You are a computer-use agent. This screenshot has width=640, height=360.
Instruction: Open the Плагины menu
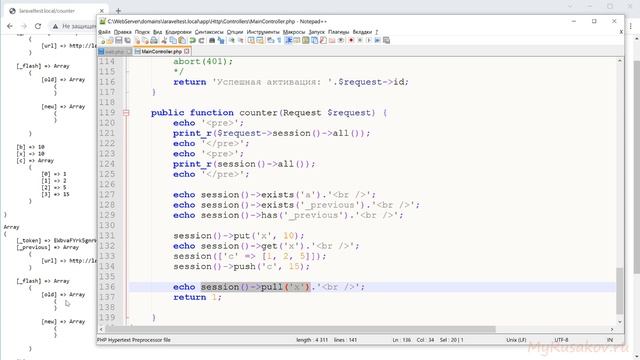338,32
